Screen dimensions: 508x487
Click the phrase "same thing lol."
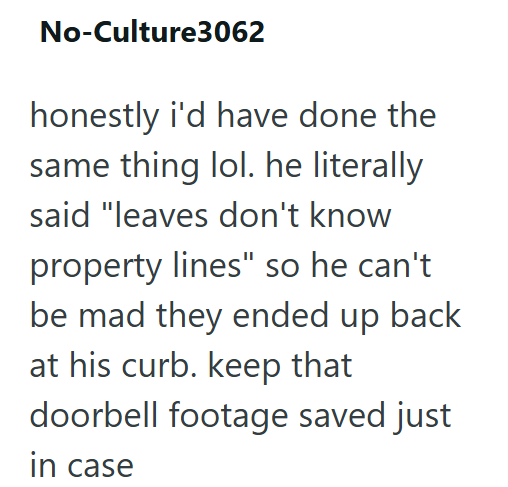pyautogui.click(x=142, y=166)
